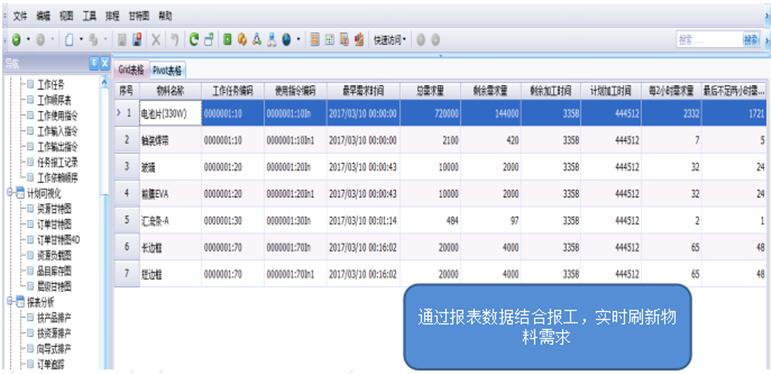Image resolution: width=771 pixels, height=374 pixels.
Task: Click the green back navigation icon
Action: coord(16,40)
